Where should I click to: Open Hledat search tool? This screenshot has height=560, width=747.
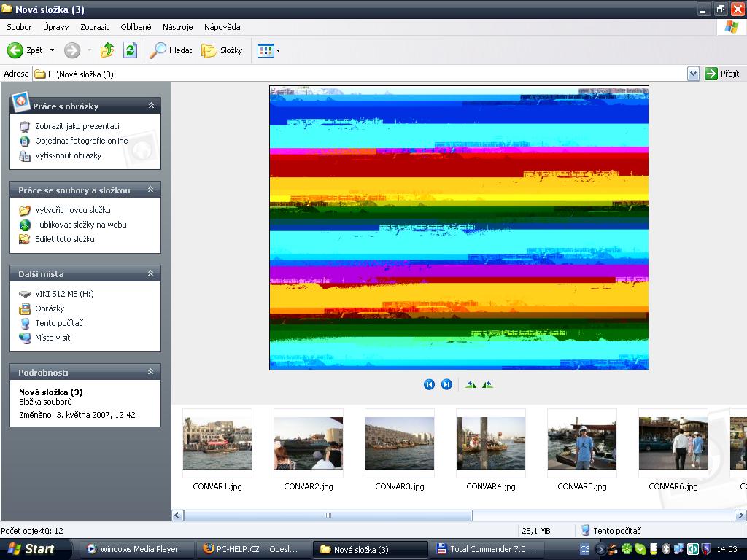(x=171, y=50)
